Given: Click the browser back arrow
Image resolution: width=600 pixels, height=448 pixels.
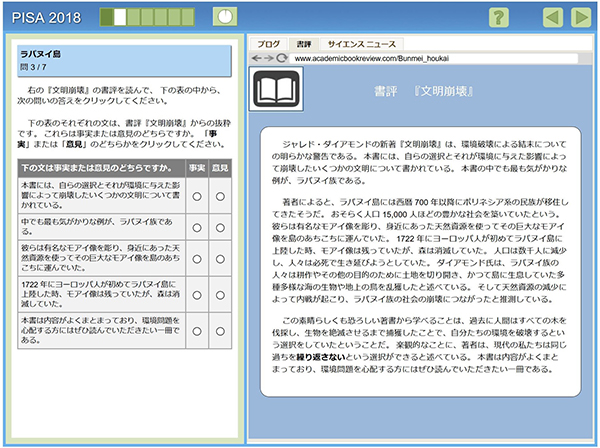Looking at the screenshot, I should 257,58.
